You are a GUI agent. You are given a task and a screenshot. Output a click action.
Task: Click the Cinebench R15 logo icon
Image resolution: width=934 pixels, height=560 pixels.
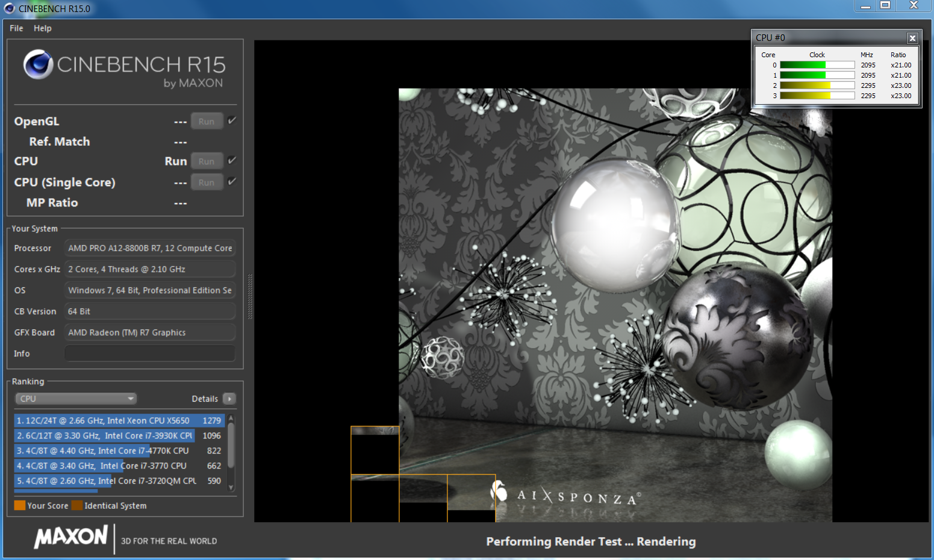click(x=39, y=64)
